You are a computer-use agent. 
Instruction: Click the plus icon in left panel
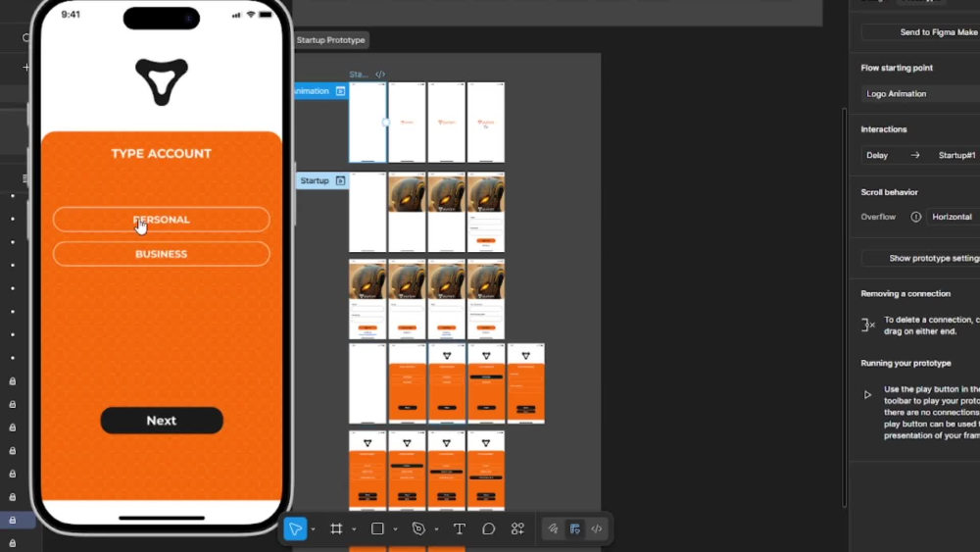coord(25,67)
